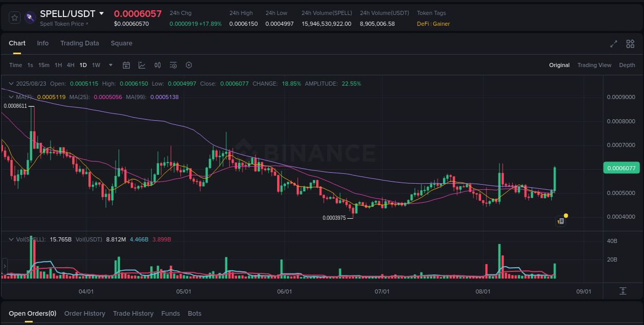Image resolution: width=644 pixels, height=325 pixels.
Task: Click the Binance coin badge beside SPELL/USDT
Action: point(30,17)
